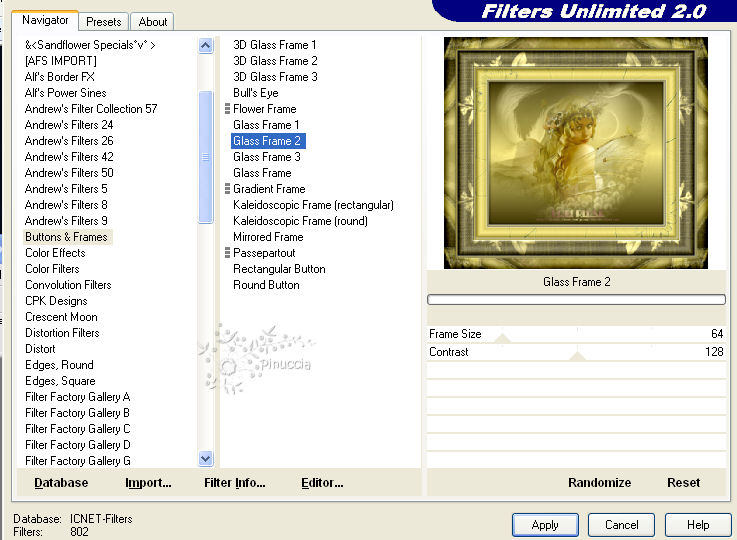Select Filter Factory Gallery G

coord(78,461)
